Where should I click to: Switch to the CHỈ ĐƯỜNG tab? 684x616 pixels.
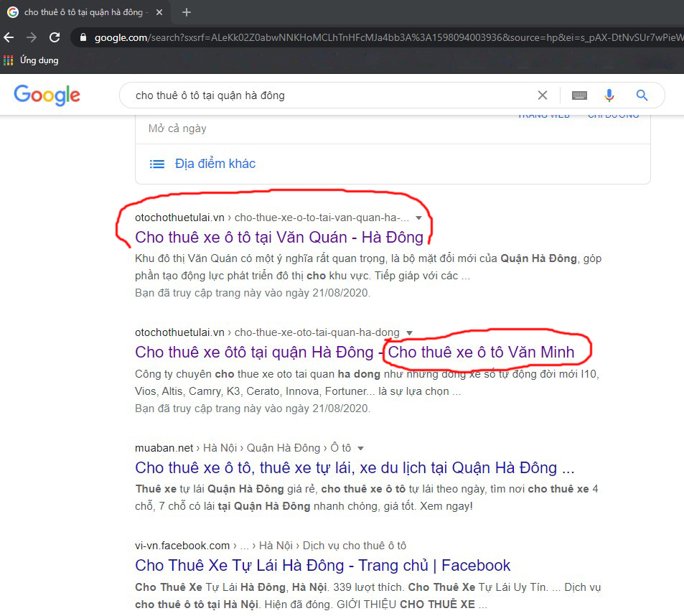click(612, 113)
